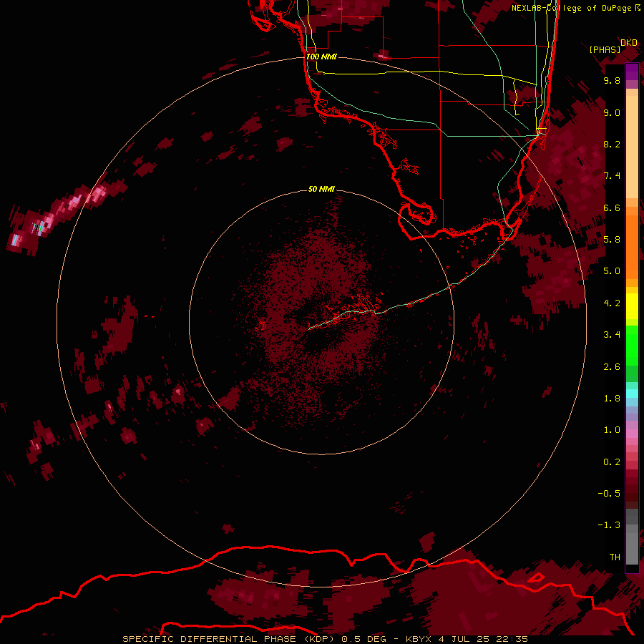Click the 4.2 value on color scale
The width and height of the screenshot is (644, 644).
(612, 303)
